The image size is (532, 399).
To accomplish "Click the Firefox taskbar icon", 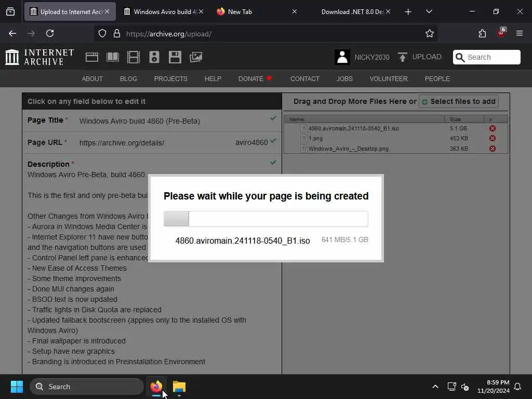I will click(x=156, y=387).
